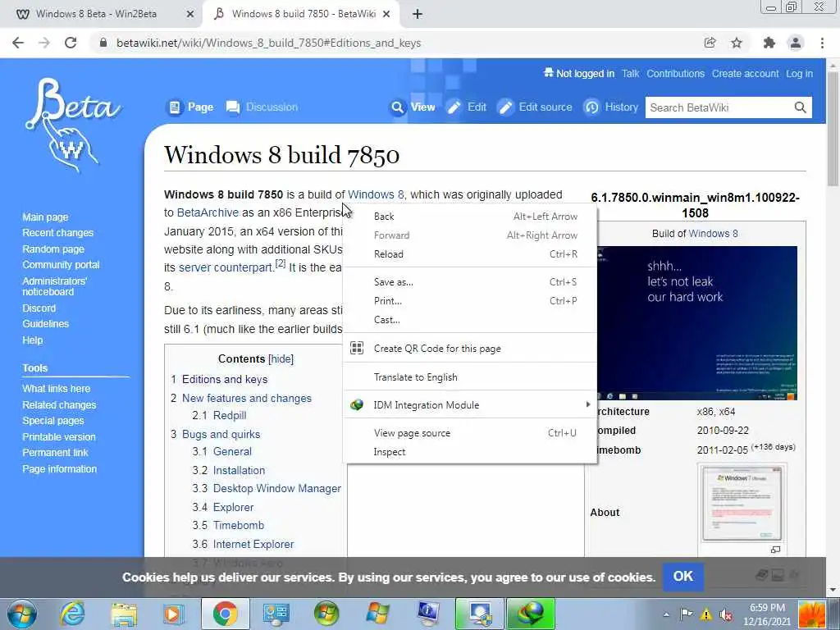Launch Internet Explorer from taskbar
Viewport: 840px width, 630px height.
click(72, 614)
